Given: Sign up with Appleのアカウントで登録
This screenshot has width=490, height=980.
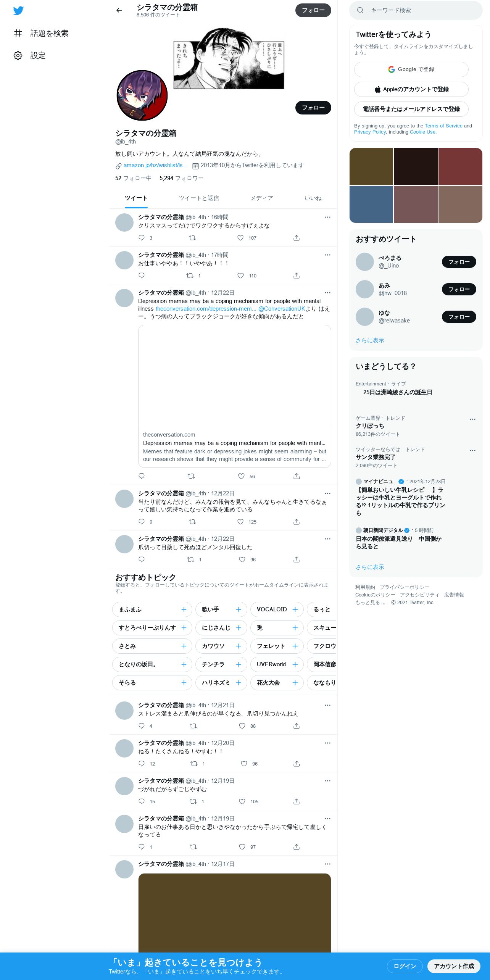Looking at the screenshot, I should pos(411,89).
